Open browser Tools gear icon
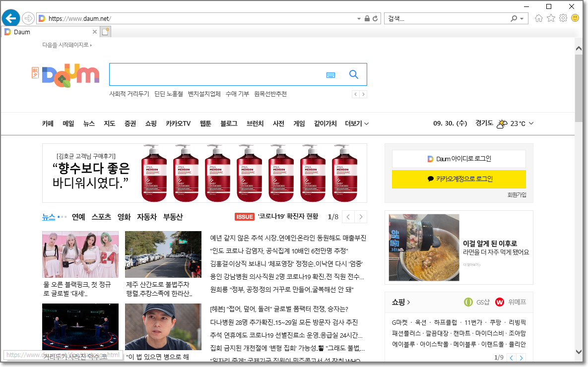 point(563,18)
